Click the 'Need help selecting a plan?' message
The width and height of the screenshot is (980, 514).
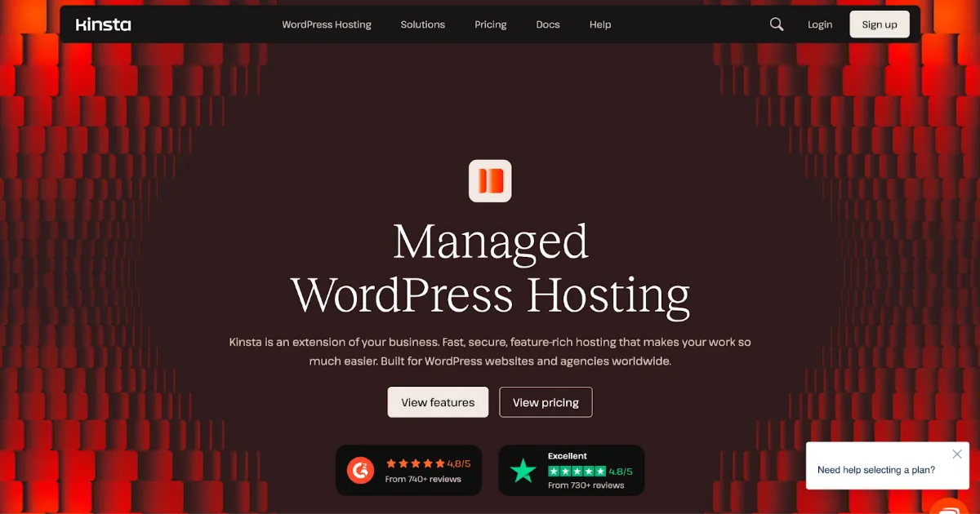[876, 470]
